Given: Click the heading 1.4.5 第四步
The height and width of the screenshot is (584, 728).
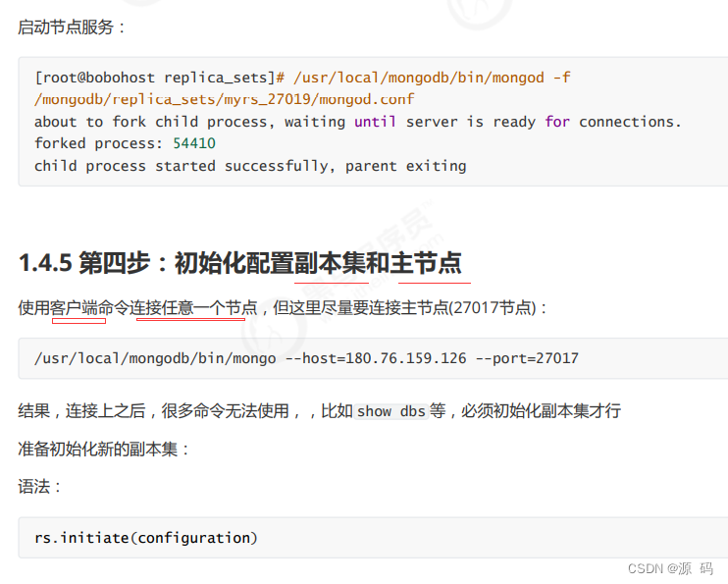Looking at the screenshot, I should point(240,263).
